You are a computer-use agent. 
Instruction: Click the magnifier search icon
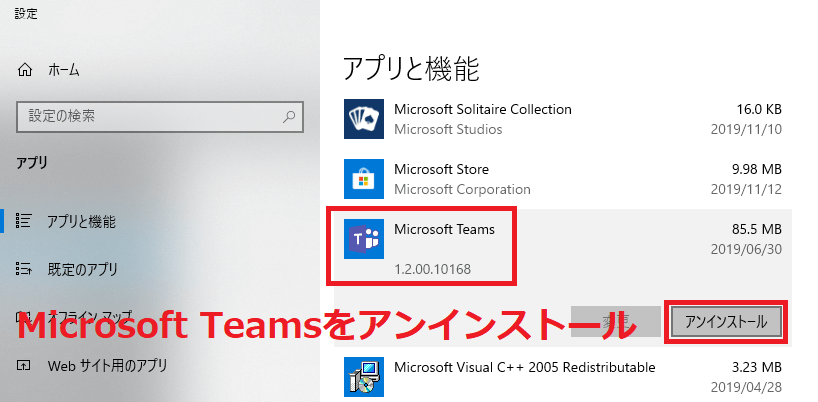(288, 116)
